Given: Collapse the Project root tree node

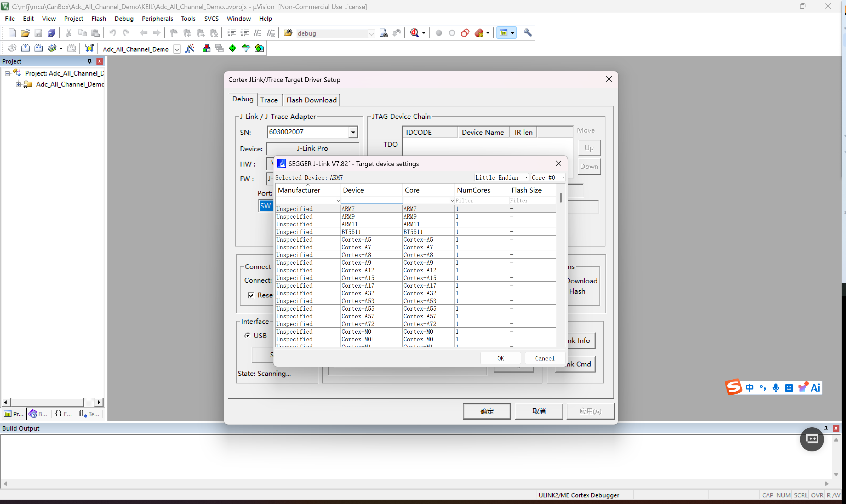Looking at the screenshot, I should pos(7,73).
